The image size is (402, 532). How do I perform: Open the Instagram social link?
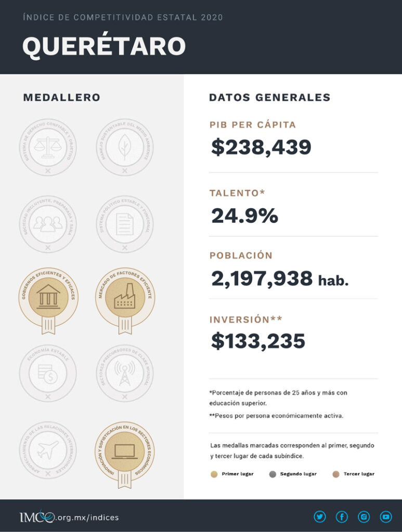(x=364, y=516)
